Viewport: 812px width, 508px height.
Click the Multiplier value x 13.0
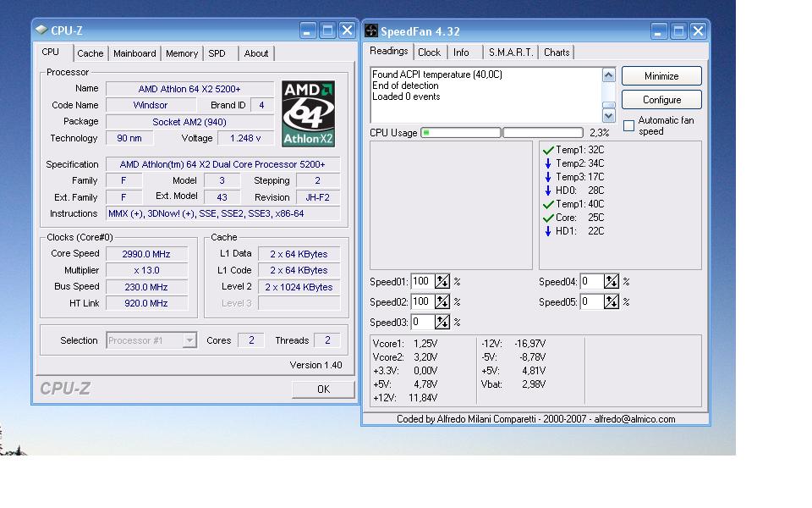pos(146,270)
